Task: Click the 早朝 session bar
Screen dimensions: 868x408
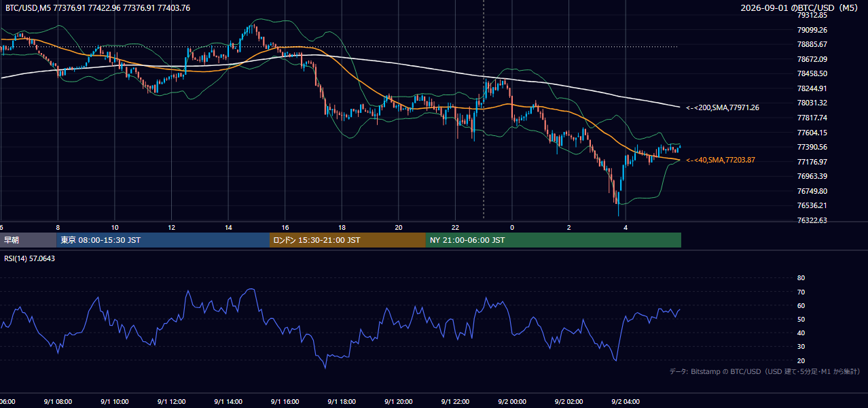Action: pos(28,240)
